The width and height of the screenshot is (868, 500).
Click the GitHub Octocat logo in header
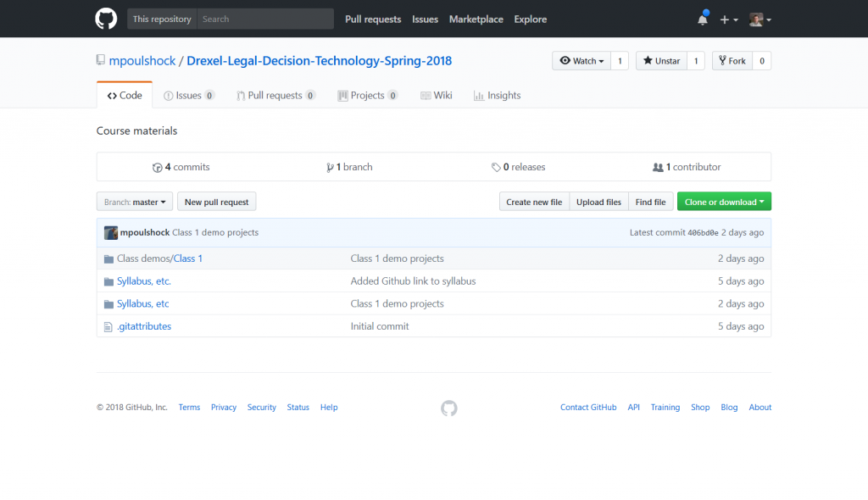point(106,19)
